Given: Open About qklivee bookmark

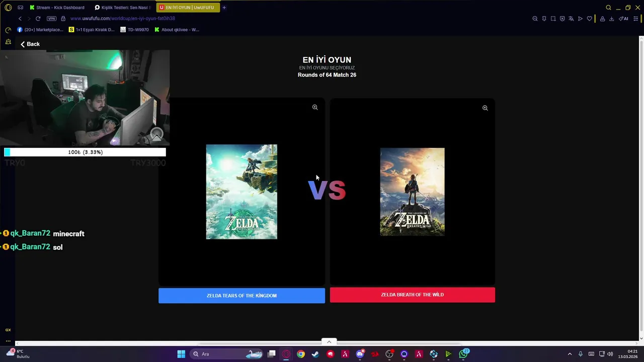Looking at the screenshot, I should [177, 30].
